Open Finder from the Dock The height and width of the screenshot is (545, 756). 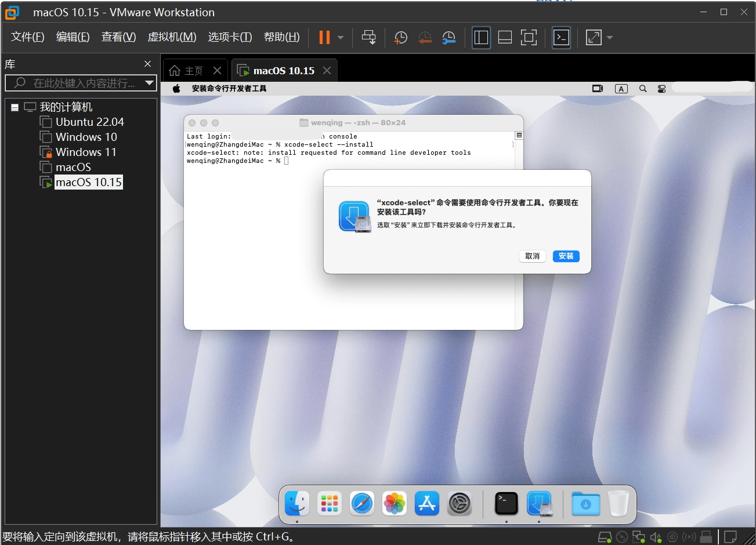pos(297,503)
